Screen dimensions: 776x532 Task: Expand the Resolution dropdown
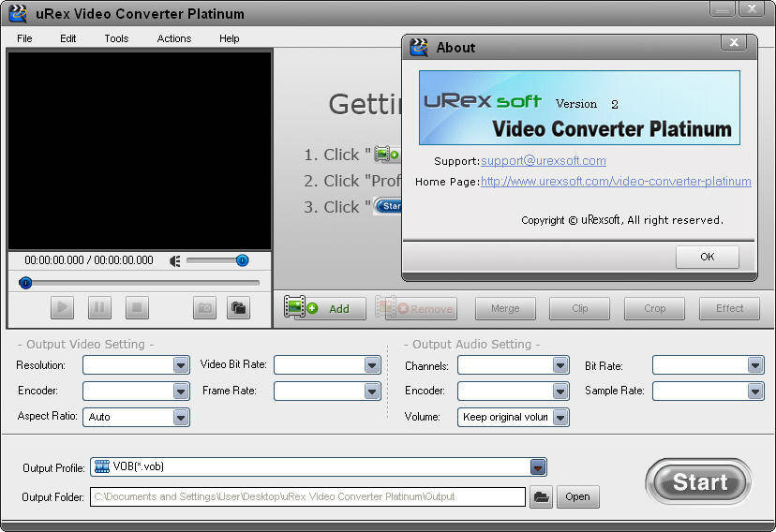pos(181,365)
